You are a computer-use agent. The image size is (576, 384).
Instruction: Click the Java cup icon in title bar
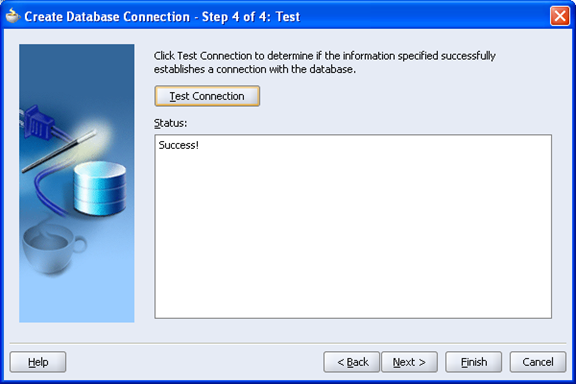pyautogui.click(x=13, y=16)
